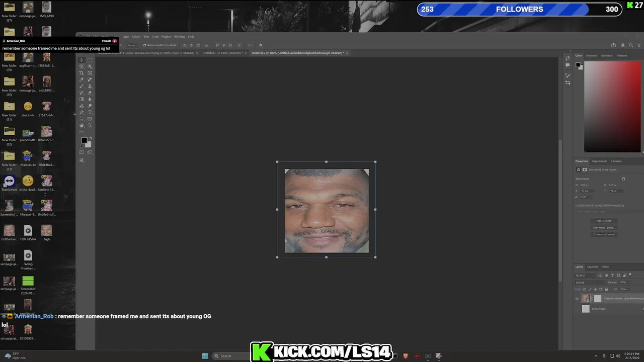Click the Edit Contents button
The width and height of the screenshot is (644, 362).
coord(604,221)
